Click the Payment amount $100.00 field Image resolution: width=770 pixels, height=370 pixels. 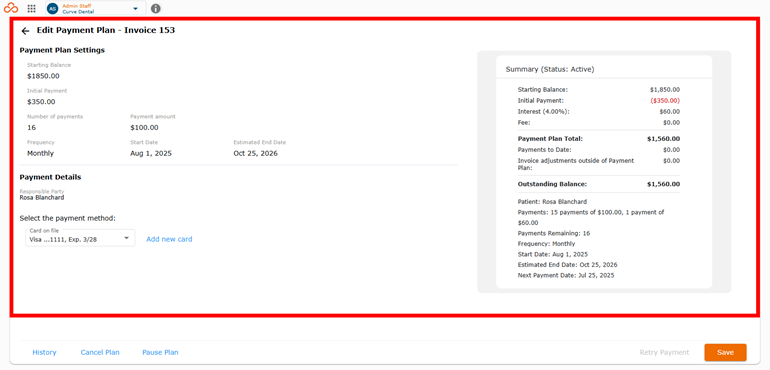pyautogui.click(x=144, y=127)
